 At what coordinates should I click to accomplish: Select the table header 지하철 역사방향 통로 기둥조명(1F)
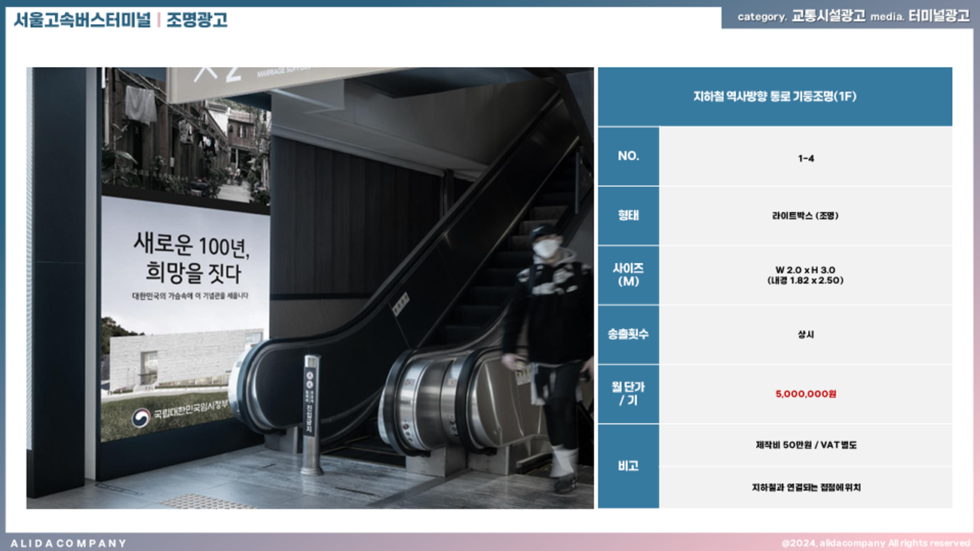coord(774,96)
